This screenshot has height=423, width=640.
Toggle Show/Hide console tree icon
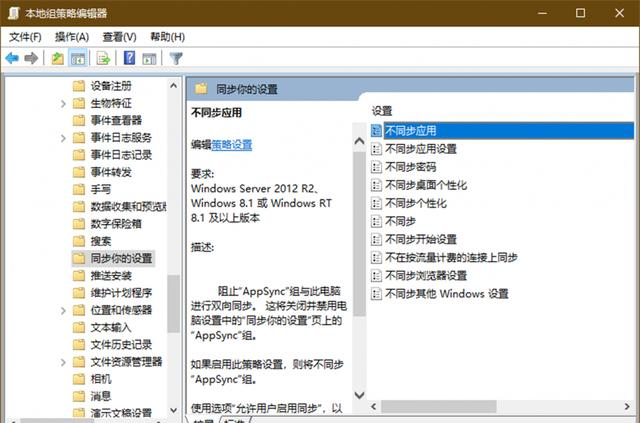coord(78,58)
